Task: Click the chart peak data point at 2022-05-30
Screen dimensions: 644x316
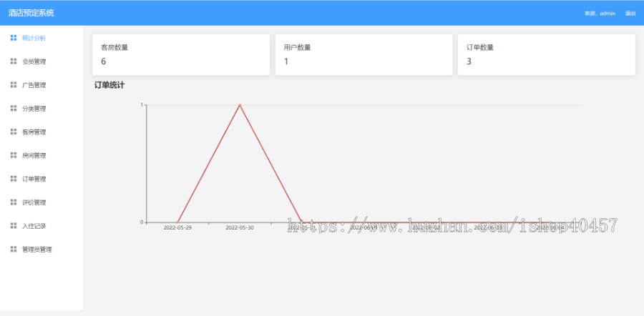Action: 240,105
